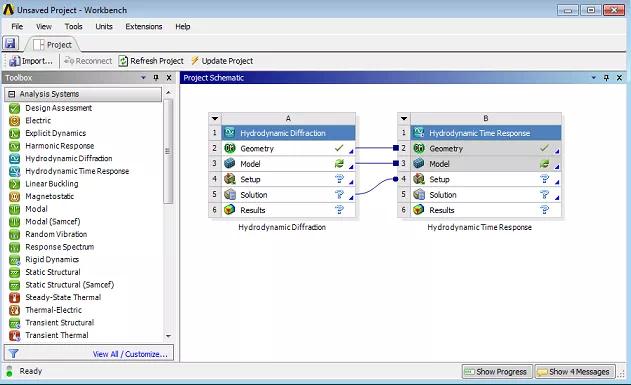Open Model cell in system A
Image resolution: width=631 pixels, height=385 pixels.
coord(288,164)
